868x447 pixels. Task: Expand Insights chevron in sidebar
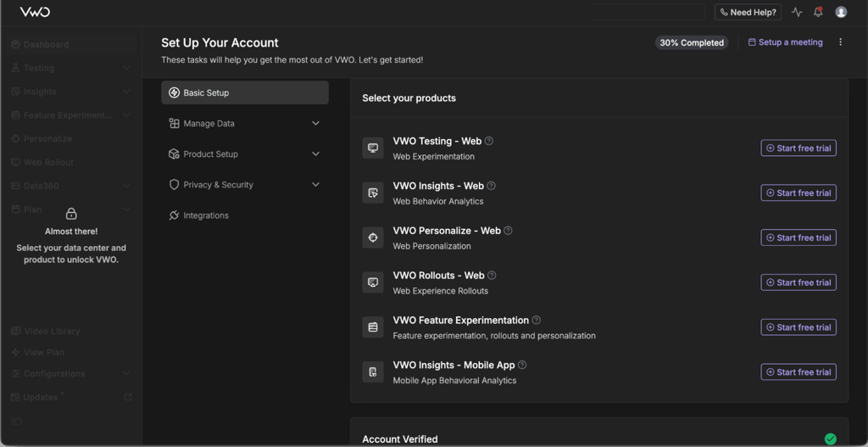point(126,92)
